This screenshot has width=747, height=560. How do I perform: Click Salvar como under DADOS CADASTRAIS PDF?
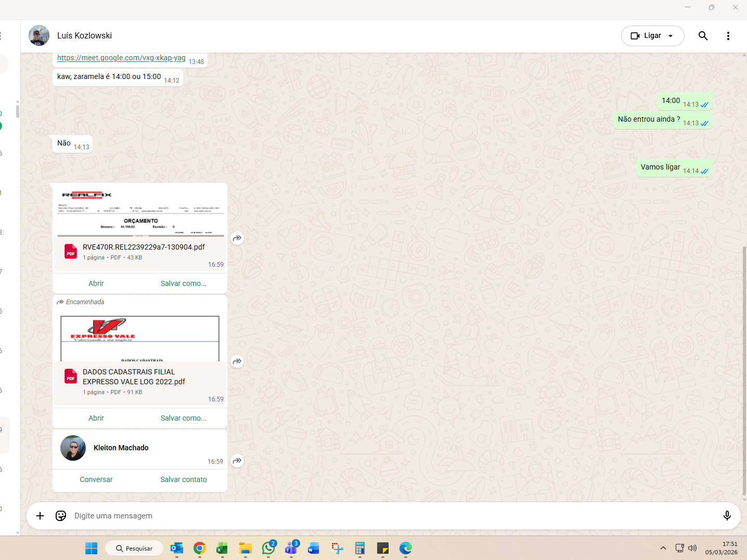[x=183, y=418]
